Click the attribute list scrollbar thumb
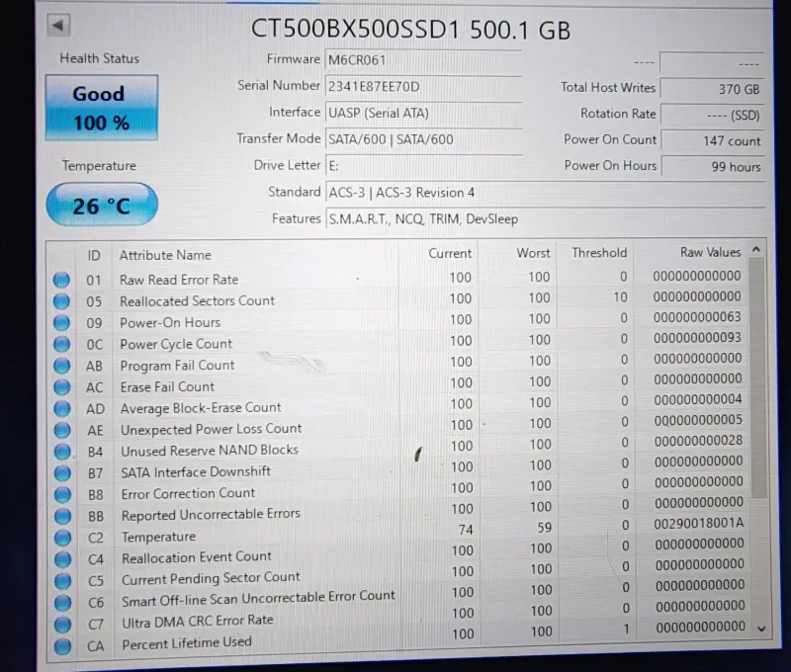Image resolution: width=791 pixels, height=672 pixels. [758, 378]
